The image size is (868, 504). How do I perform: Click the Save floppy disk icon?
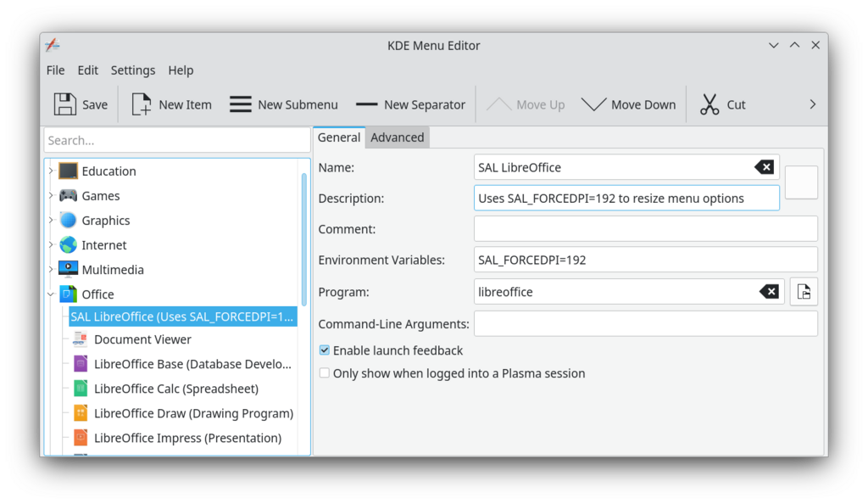point(64,104)
